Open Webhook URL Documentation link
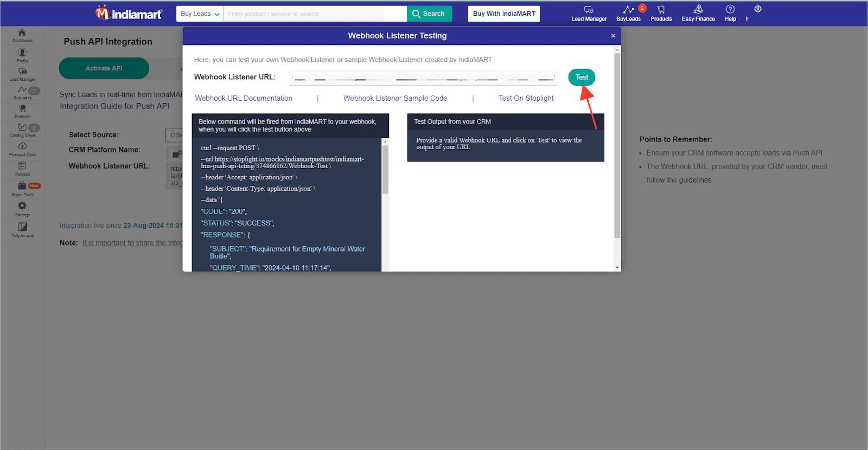Screen dimensions: 868x450 pos(244,98)
